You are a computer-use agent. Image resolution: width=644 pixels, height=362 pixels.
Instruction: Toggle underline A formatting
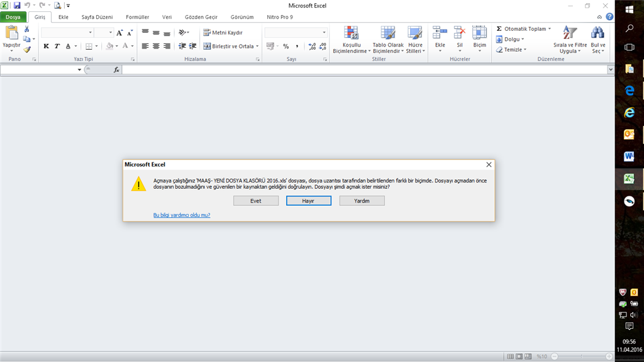pyautogui.click(x=68, y=46)
